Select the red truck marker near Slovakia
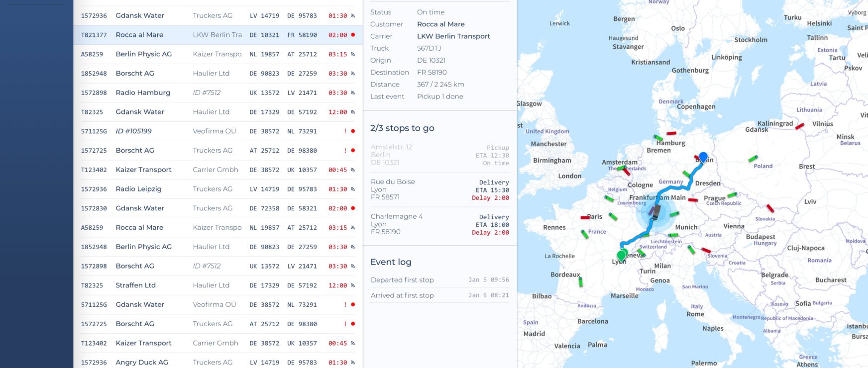The width and height of the screenshot is (868, 368). point(770,208)
